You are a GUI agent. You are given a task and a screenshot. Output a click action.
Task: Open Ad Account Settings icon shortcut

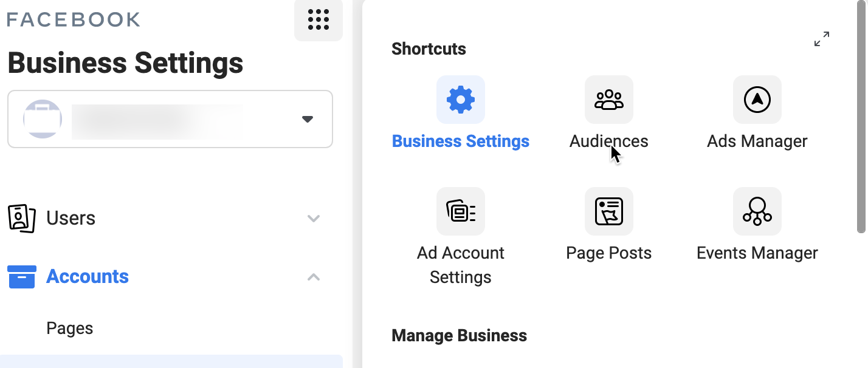pos(461,211)
